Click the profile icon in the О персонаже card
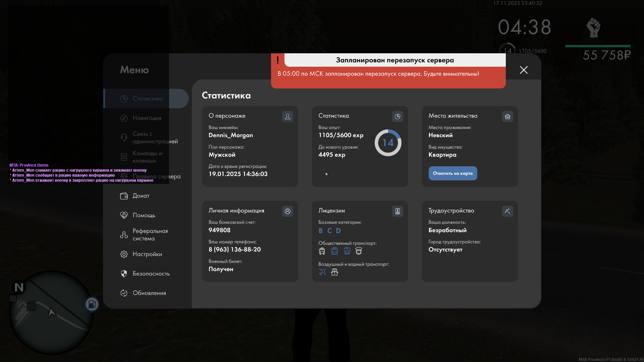This screenshot has width=644, height=362. tap(287, 116)
